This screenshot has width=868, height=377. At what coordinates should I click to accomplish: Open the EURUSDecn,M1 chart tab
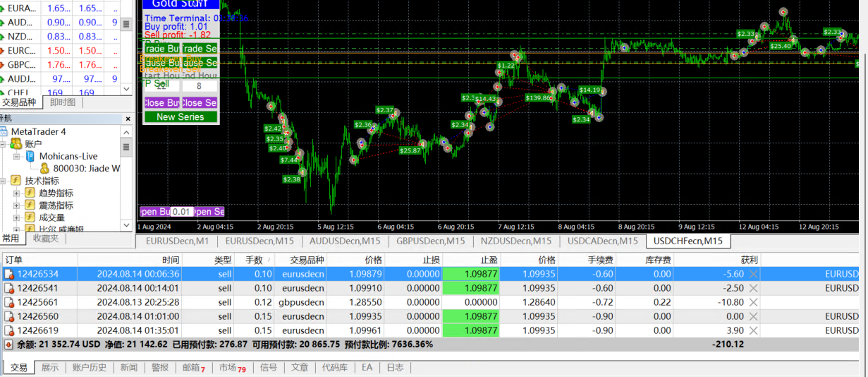[177, 241]
